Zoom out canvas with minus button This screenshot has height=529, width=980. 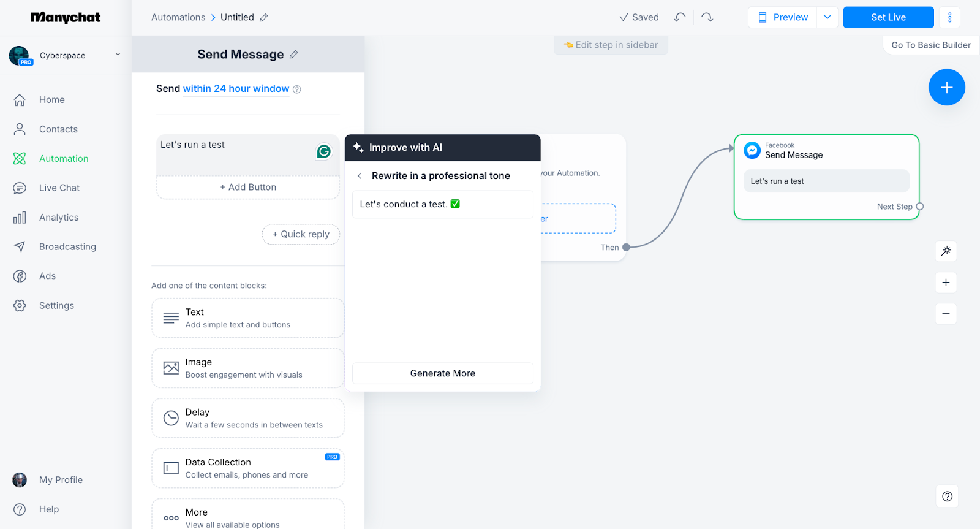946,314
